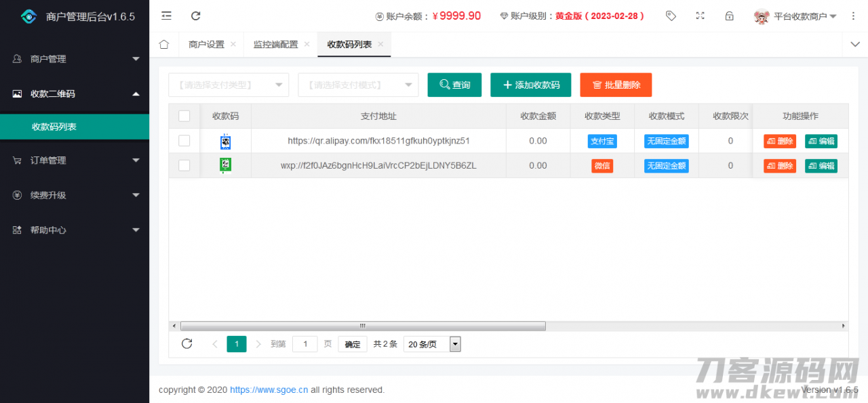The width and height of the screenshot is (868, 403).
Task: Enter fullscreen via the expand icon
Action: tap(701, 15)
